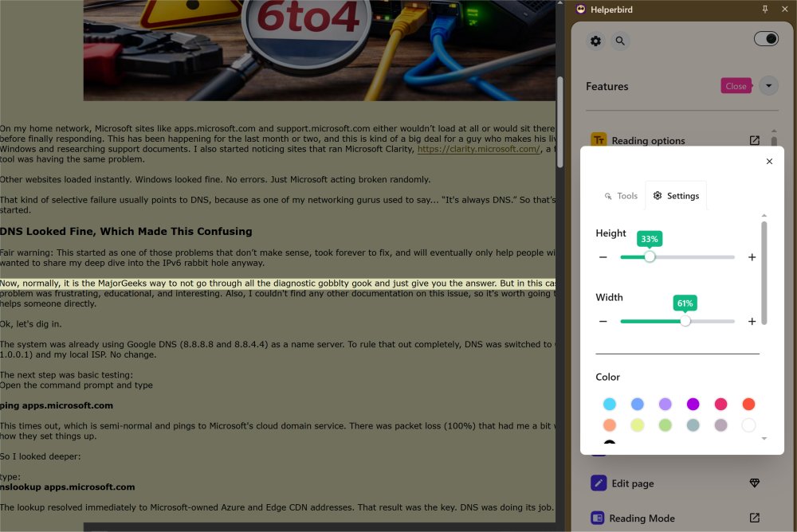This screenshot has width=797, height=532.
Task: Click the 'So I looked deeper:' line
Action: coord(40,456)
